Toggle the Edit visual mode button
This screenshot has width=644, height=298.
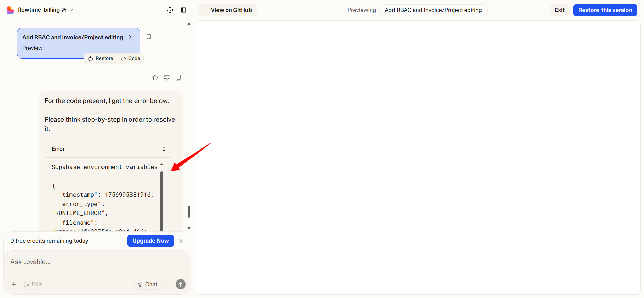[33, 284]
